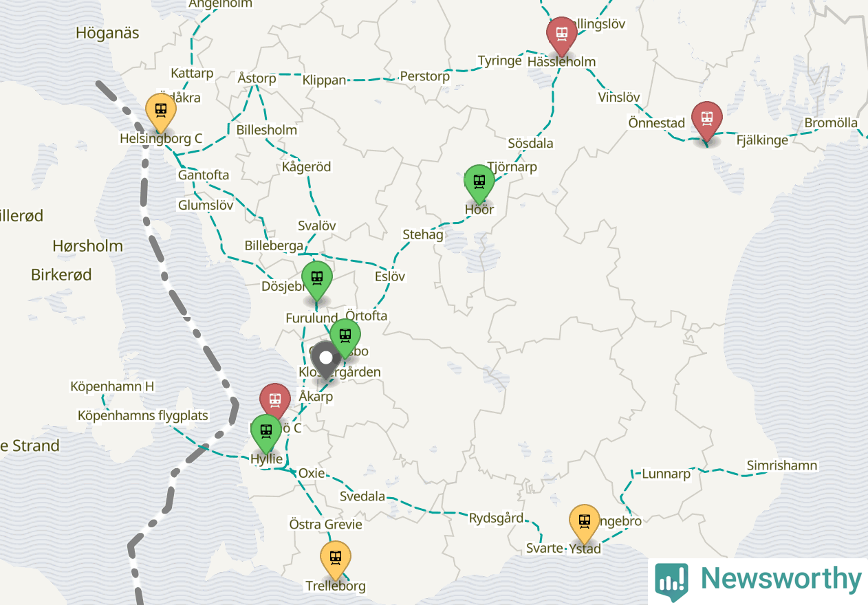Screen dimensions: 868x605
Task: Click the Ystad station label
Action: tap(585, 548)
